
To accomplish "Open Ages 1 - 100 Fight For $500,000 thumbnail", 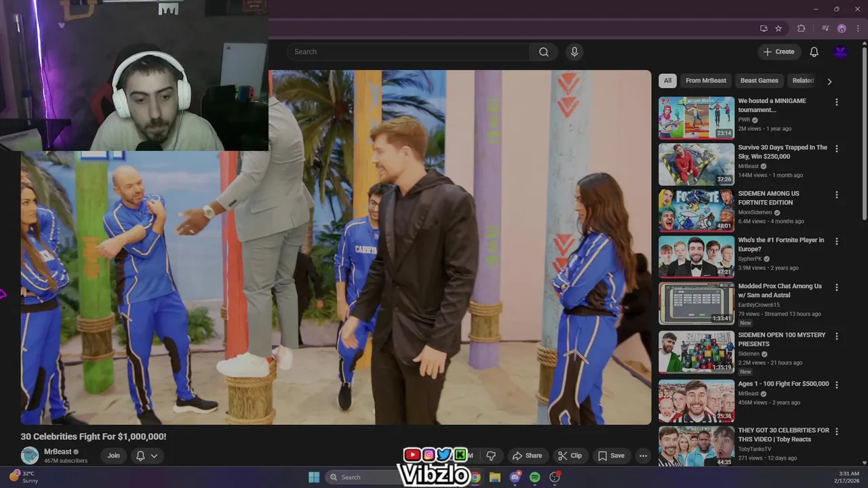I will 696,401.
